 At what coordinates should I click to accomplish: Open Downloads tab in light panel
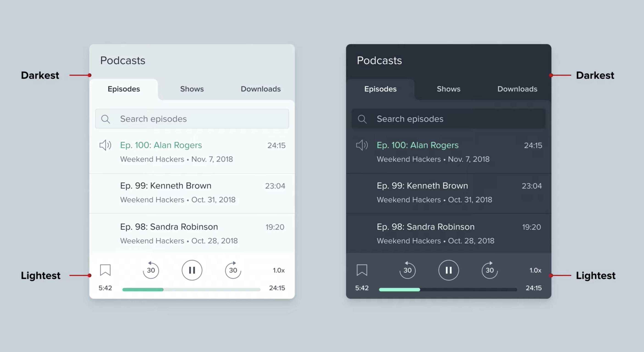pyautogui.click(x=261, y=89)
